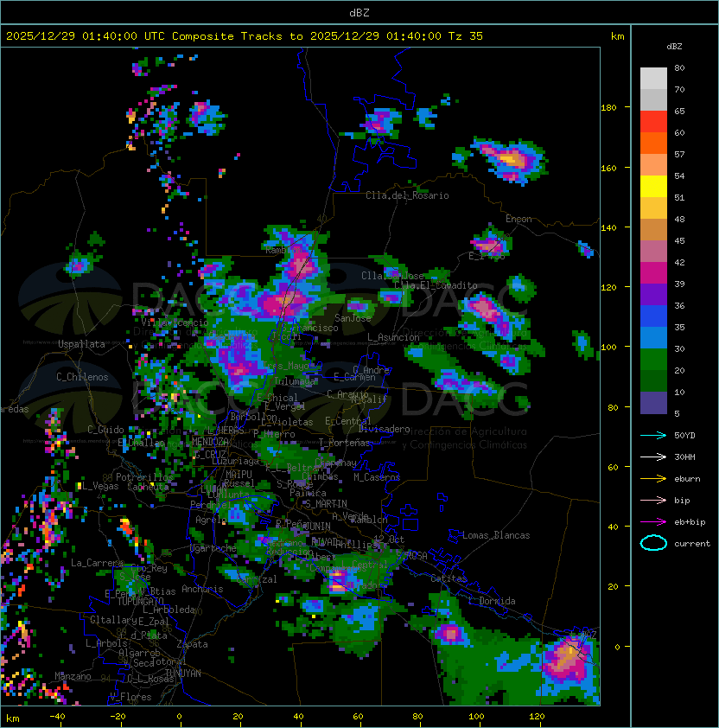Click the 160 tick on y-axis
Screen dimensions: 719x728
click(x=608, y=168)
